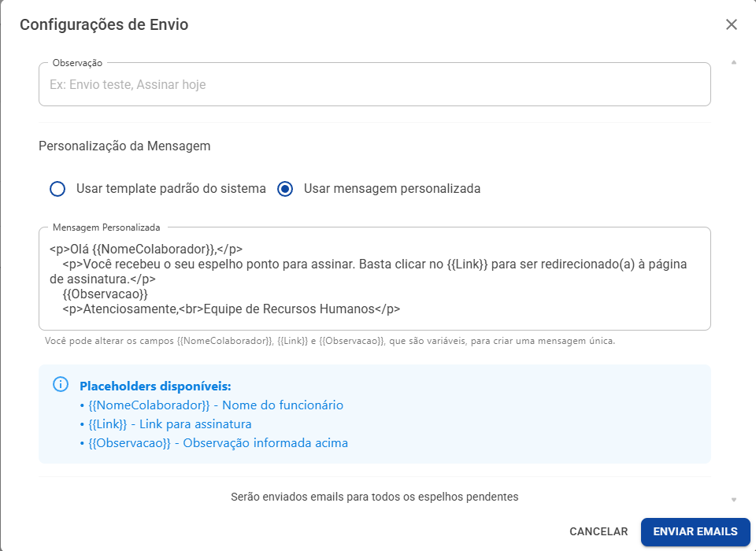Click the CANCELAR button

(598, 531)
